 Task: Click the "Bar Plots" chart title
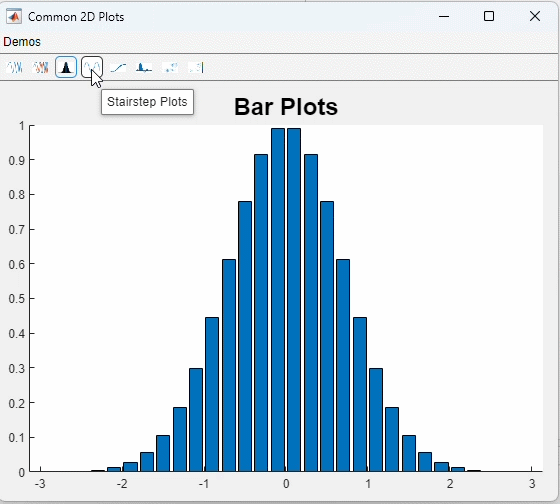pyautogui.click(x=286, y=106)
